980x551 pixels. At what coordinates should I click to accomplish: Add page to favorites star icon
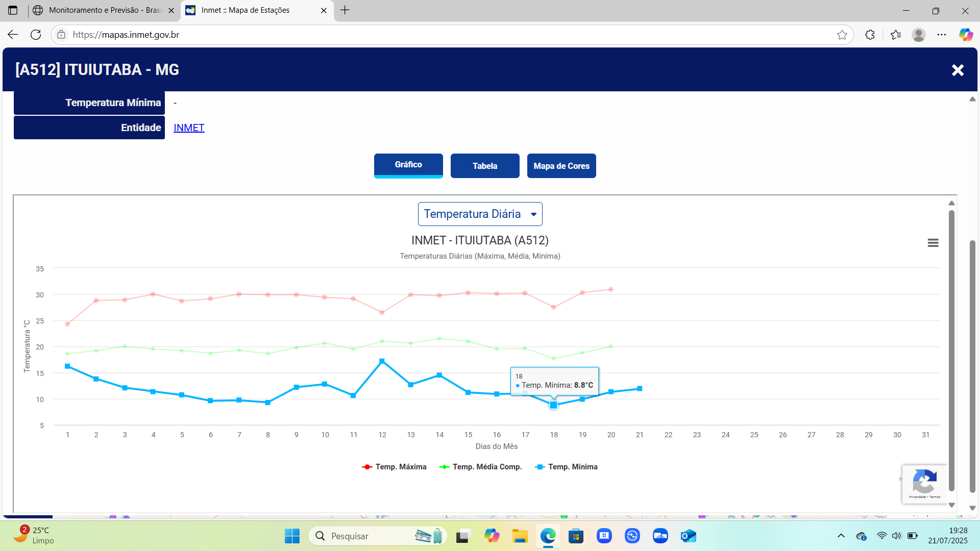coord(842,35)
